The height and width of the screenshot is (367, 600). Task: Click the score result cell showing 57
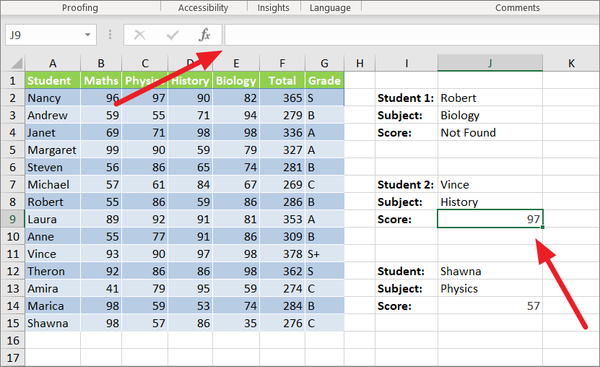tap(490, 306)
